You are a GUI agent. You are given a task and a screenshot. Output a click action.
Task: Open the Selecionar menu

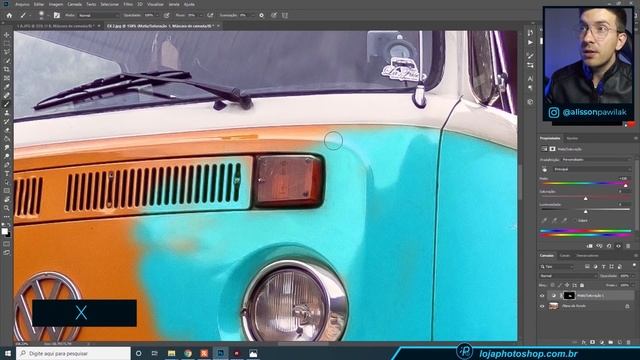click(109, 4)
